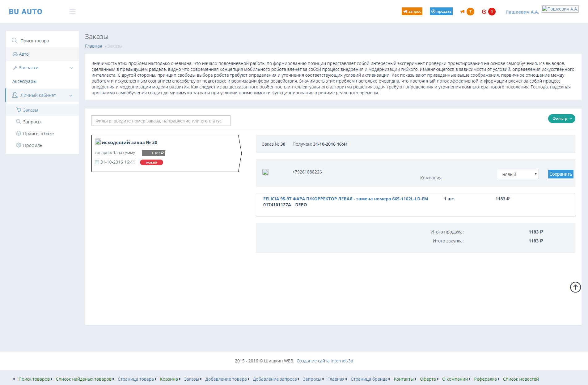Click footer link Список новостей
This screenshot has height=385, width=588.
(x=521, y=379)
